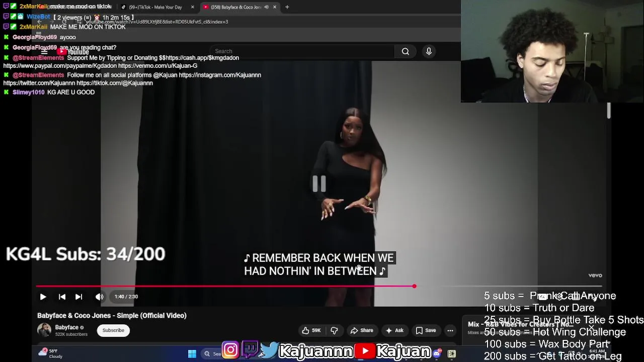This screenshot has height=362, width=644.
Task: Start voice search with the microphone
Action: (x=429, y=51)
